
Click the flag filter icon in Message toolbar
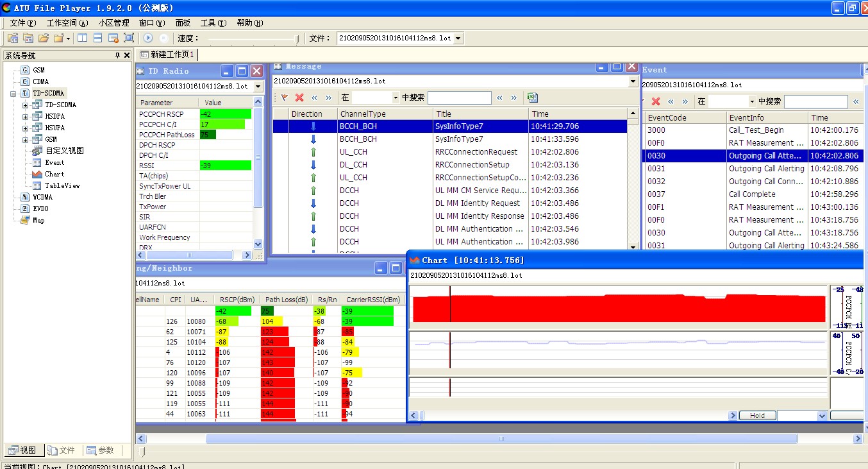285,98
